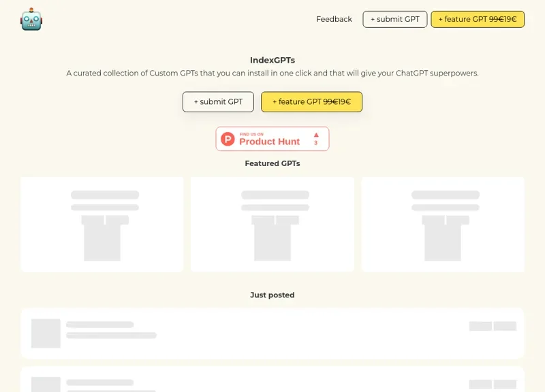Click Product Hunt upvote triangle
The width and height of the screenshot is (545, 392).
[316, 135]
